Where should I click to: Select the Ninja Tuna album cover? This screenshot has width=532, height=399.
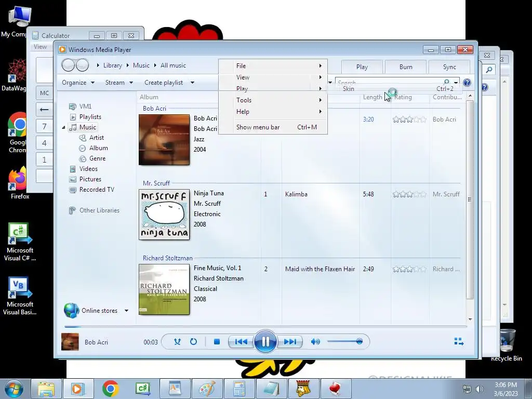[x=164, y=215]
